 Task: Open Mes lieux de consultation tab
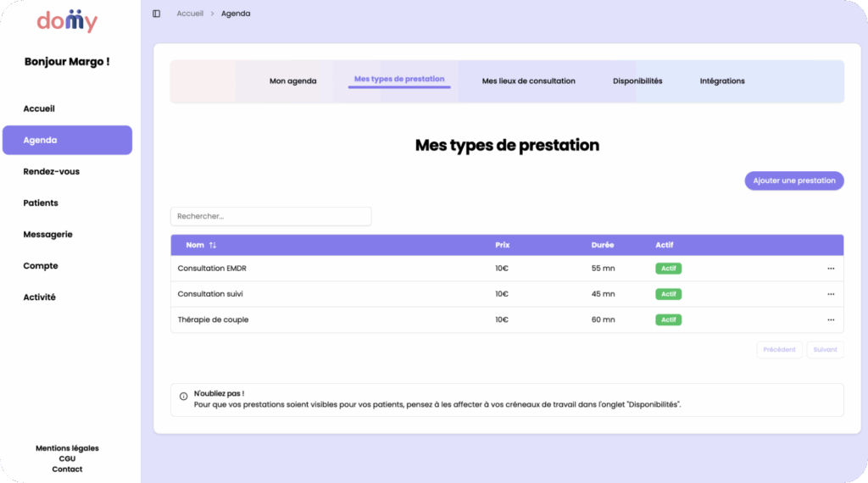(x=528, y=81)
